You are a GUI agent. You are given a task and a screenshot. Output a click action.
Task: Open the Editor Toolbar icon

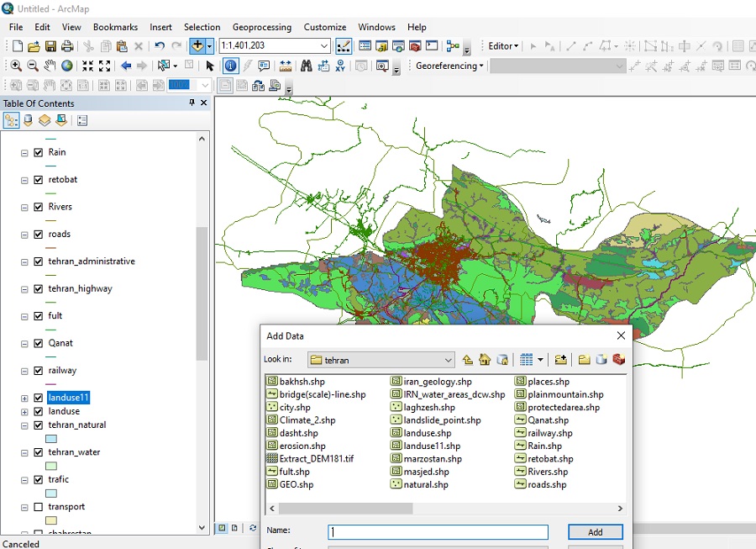click(344, 46)
